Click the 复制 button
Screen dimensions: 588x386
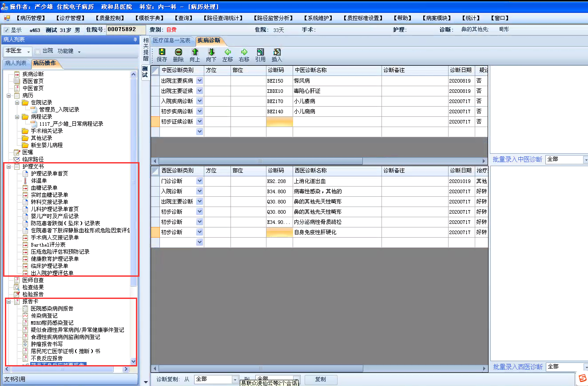click(x=320, y=379)
